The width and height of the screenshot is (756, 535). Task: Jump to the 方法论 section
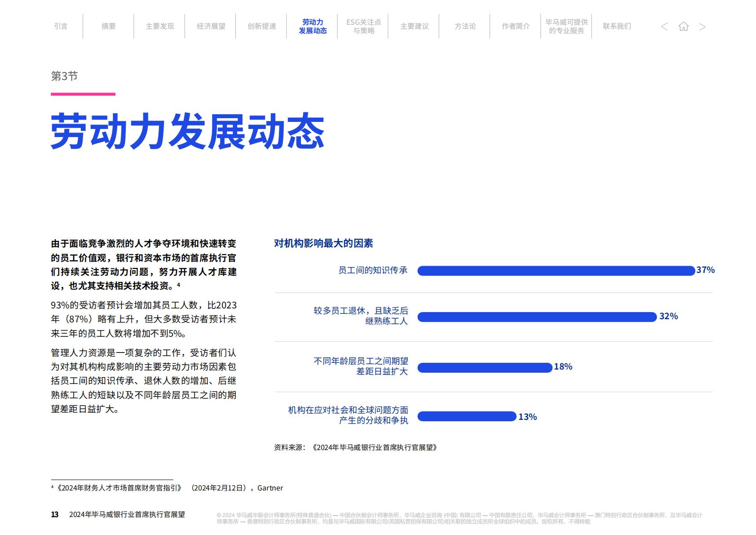click(x=465, y=27)
